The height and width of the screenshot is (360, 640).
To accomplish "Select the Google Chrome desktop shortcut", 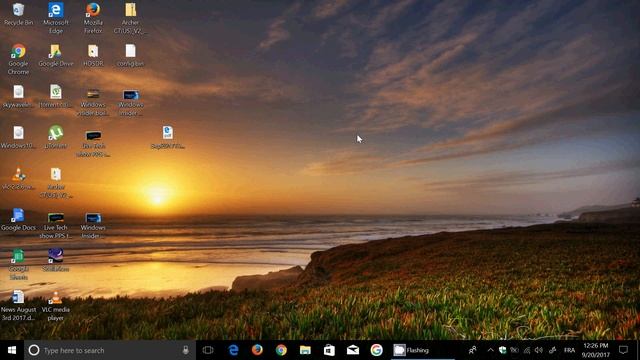I will [x=18, y=59].
